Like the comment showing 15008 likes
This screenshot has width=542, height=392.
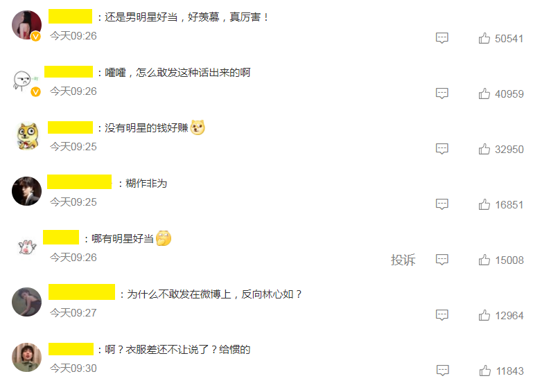tap(484, 260)
